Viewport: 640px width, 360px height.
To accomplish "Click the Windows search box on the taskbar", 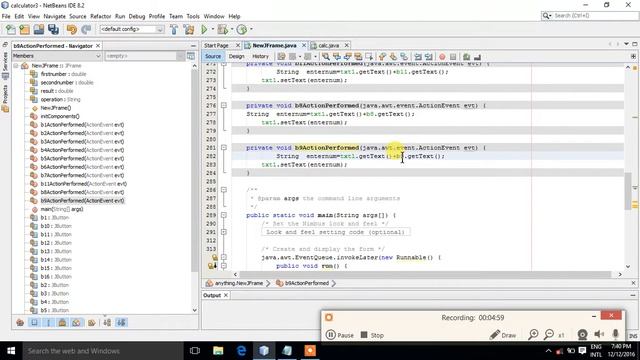I will [102, 351].
